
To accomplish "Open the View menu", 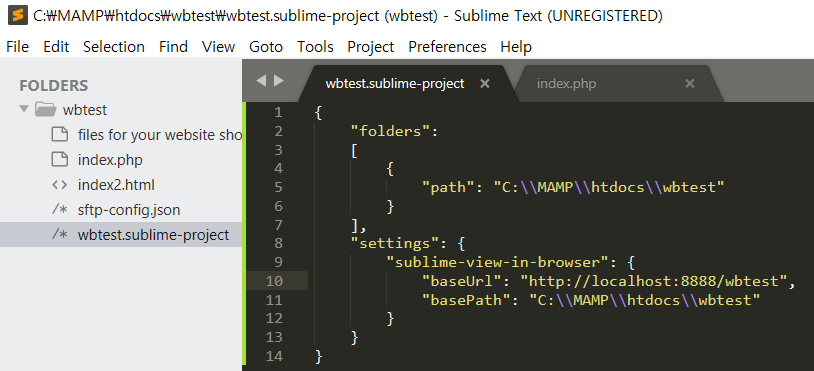I will click(x=219, y=47).
